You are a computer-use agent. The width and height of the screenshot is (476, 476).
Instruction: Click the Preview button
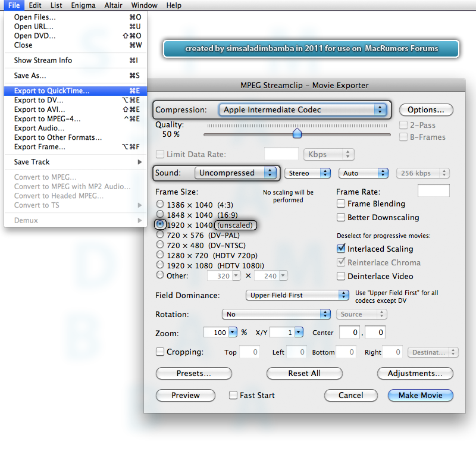click(186, 395)
